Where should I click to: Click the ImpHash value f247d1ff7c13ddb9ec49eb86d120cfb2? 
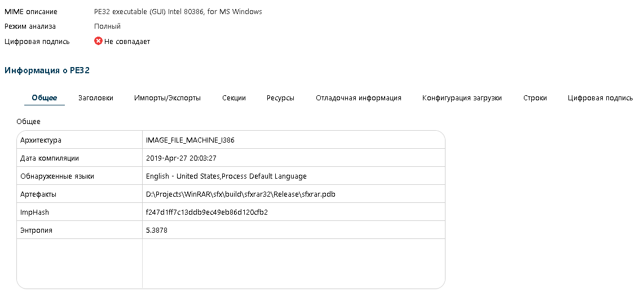click(206, 212)
